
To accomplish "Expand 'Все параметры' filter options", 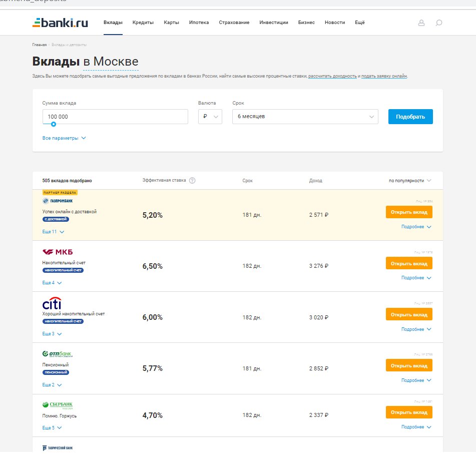I will (x=64, y=138).
